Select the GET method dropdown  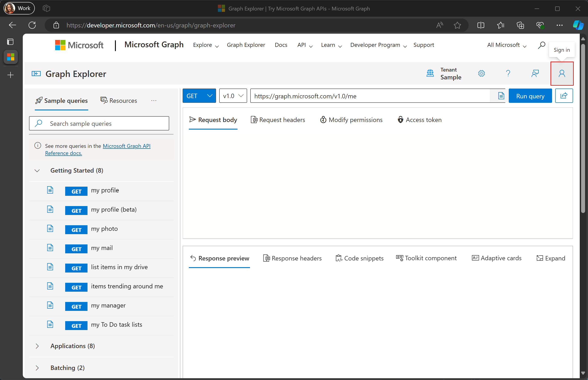pyautogui.click(x=199, y=95)
